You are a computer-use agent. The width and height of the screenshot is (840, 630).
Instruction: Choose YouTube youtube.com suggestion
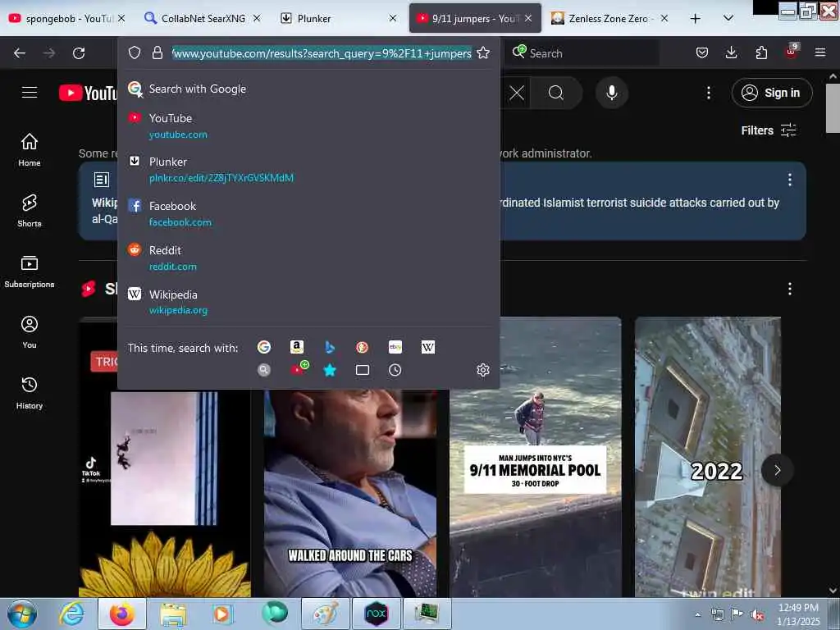click(308, 126)
